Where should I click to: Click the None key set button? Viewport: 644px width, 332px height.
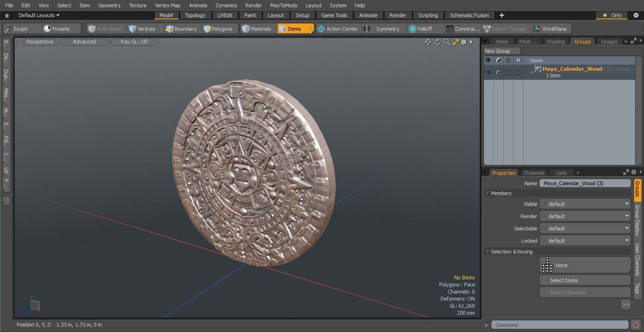point(585,265)
